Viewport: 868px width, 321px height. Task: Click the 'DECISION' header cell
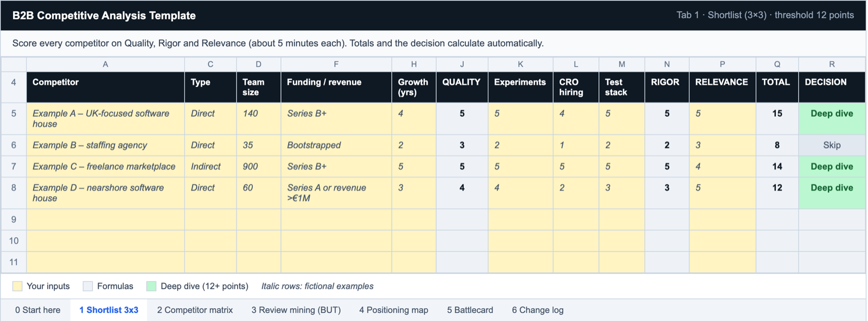[x=832, y=87]
